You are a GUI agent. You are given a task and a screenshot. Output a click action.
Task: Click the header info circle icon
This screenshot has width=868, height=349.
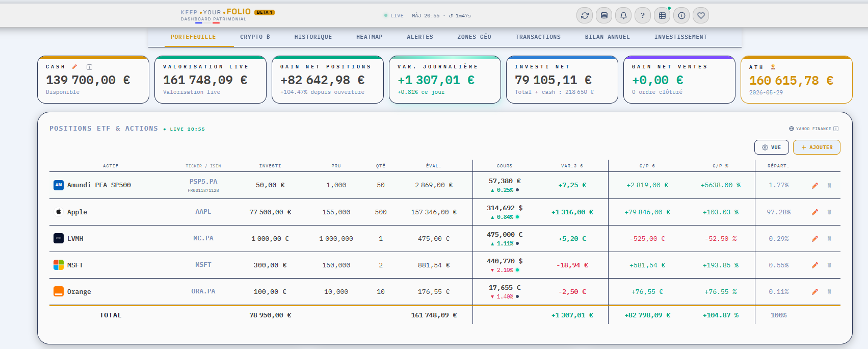681,15
